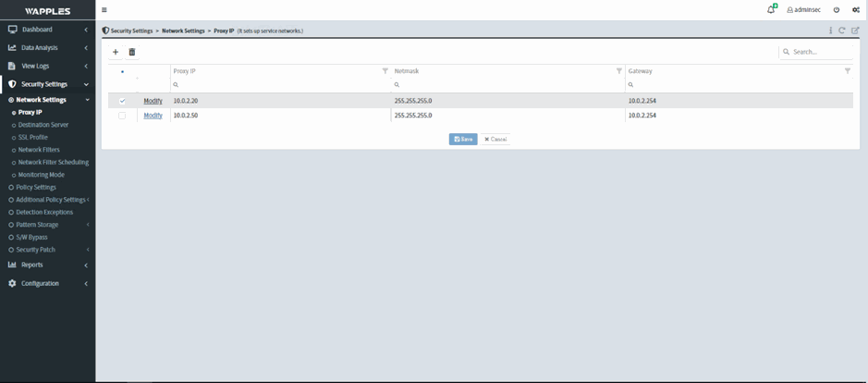Screen dimensions: 868x383
Task: Click the breadcrumb shield icon
Action: [105, 31]
